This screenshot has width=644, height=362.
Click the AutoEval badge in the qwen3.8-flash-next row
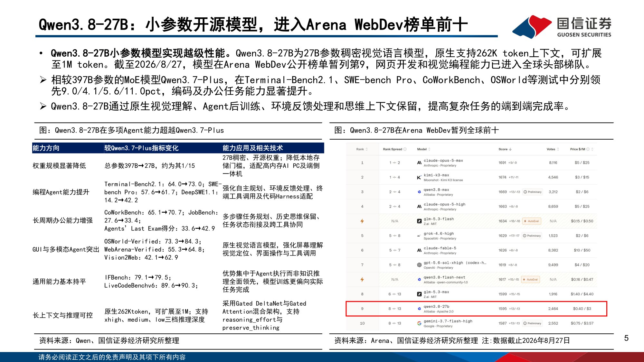[531, 280]
